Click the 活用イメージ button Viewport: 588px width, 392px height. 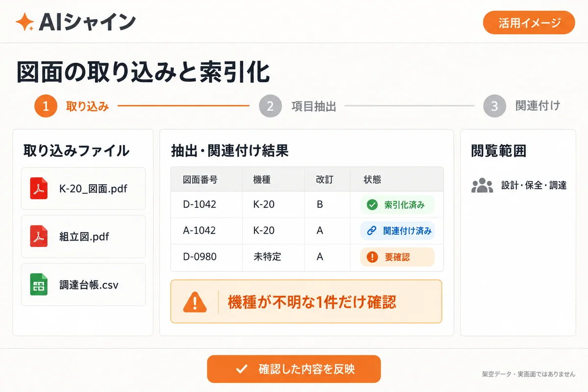pos(529,23)
